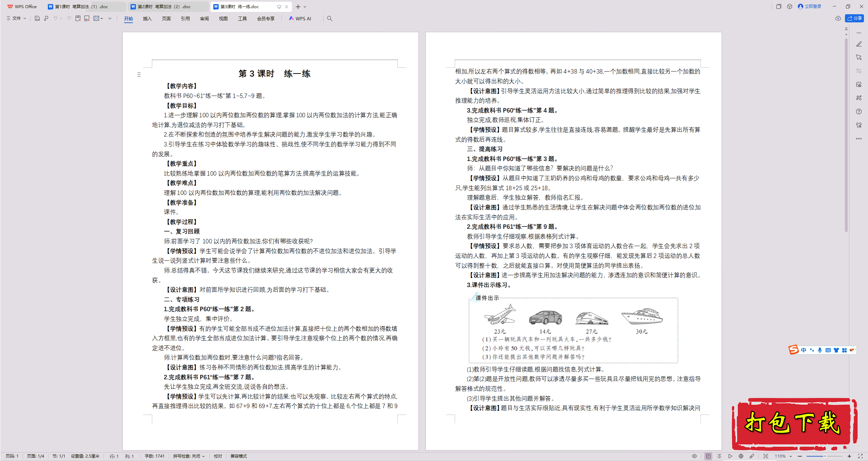Expand the shading box dropdown arrow
868x461 pixels.
click(x=102, y=18)
